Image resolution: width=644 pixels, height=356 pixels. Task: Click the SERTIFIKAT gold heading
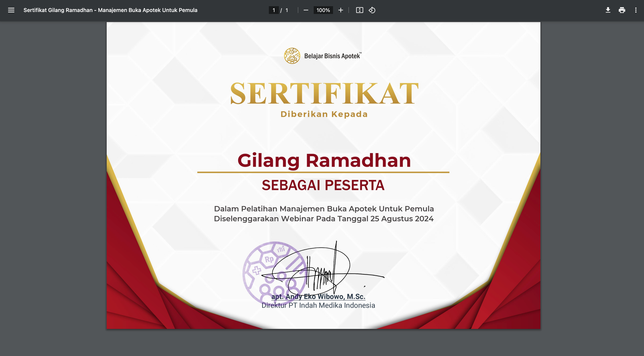(324, 94)
